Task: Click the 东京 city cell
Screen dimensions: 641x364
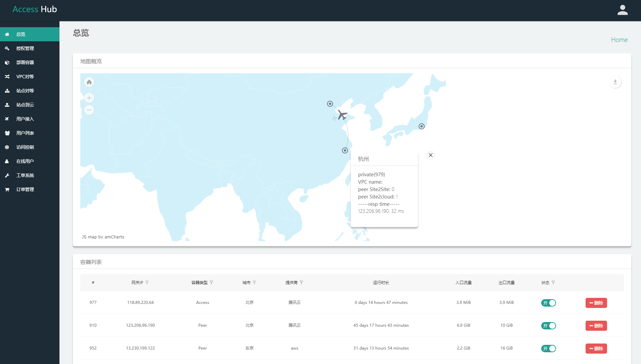Action: click(x=250, y=348)
